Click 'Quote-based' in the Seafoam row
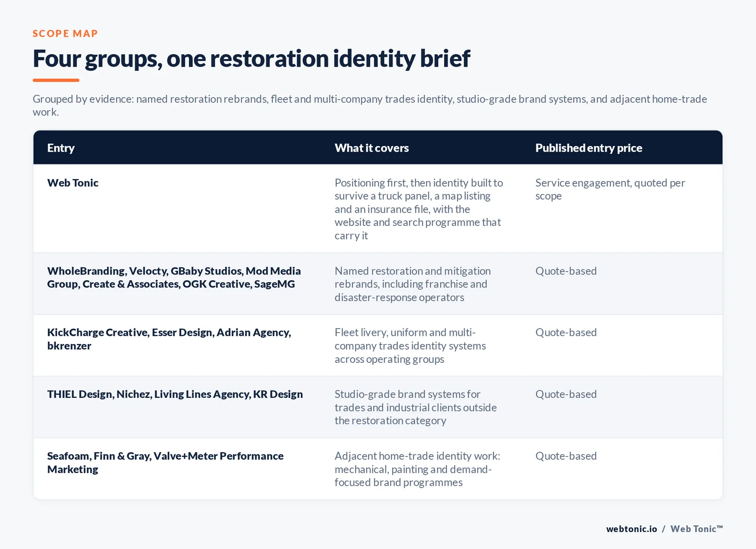Screen dimensions: 756x549 [x=566, y=456]
